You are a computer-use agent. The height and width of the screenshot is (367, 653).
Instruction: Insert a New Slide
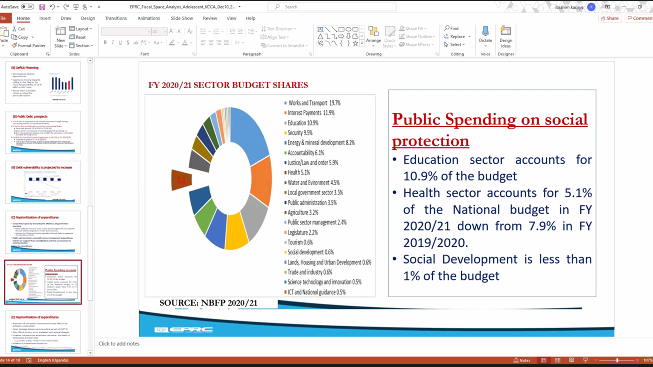[x=61, y=37]
